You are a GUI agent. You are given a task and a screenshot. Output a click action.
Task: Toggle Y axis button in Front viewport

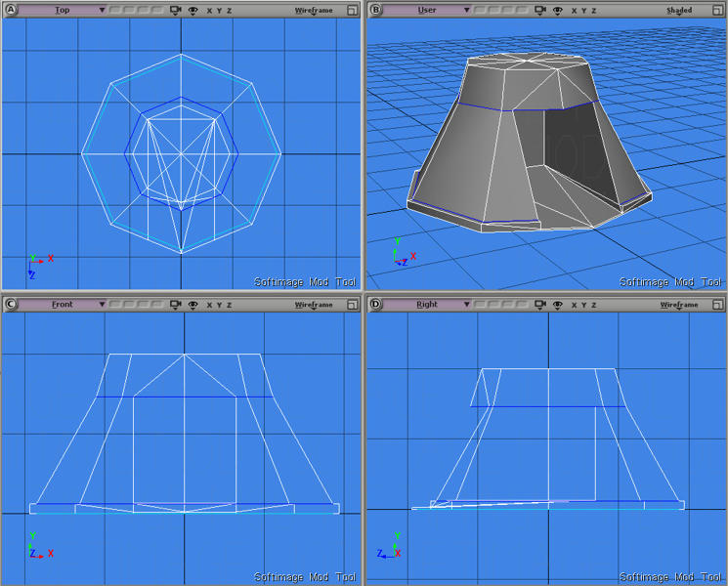[x=219, y=306]
